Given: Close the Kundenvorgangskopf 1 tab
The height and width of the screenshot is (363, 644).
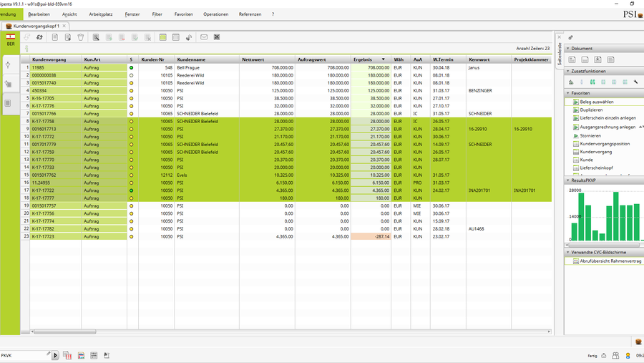Looking at the screenshot, I should tap(64, 26).
